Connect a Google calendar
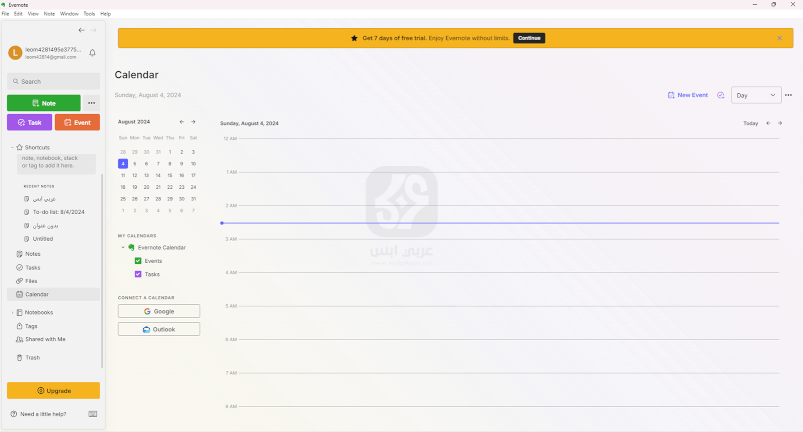The image size is (803, 432). pos(159,311)
